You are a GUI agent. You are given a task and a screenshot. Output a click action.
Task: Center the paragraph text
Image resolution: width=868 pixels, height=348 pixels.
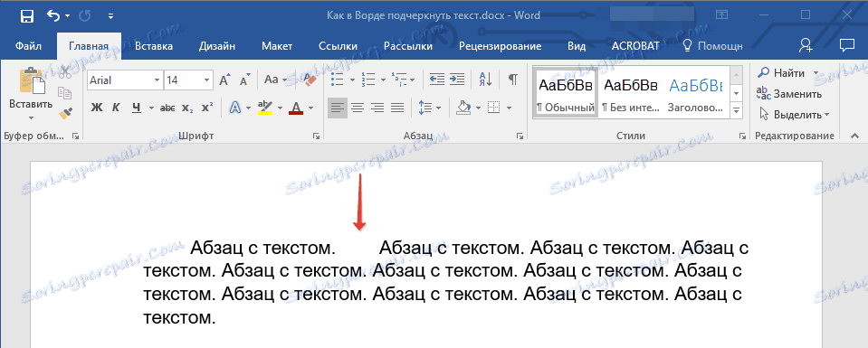(x=357, y=108)
